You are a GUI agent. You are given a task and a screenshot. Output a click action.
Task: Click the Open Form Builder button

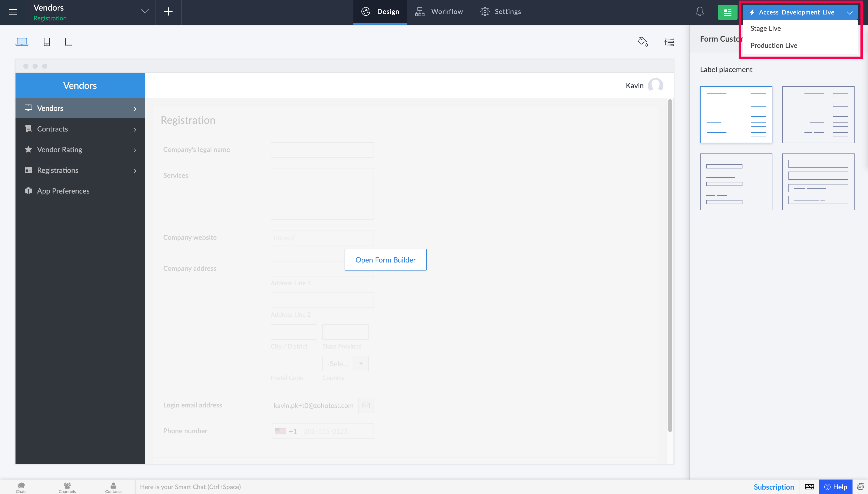point(385,260)
